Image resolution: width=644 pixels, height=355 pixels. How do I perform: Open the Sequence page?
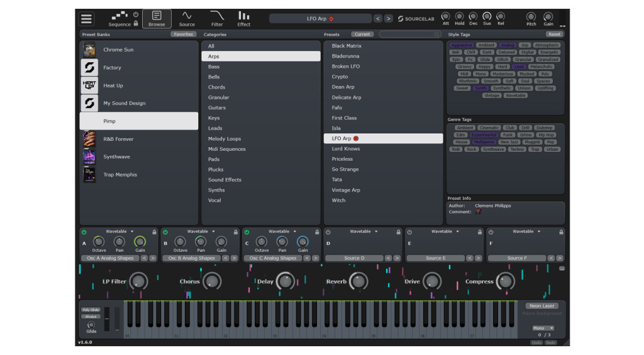(119, 19)
